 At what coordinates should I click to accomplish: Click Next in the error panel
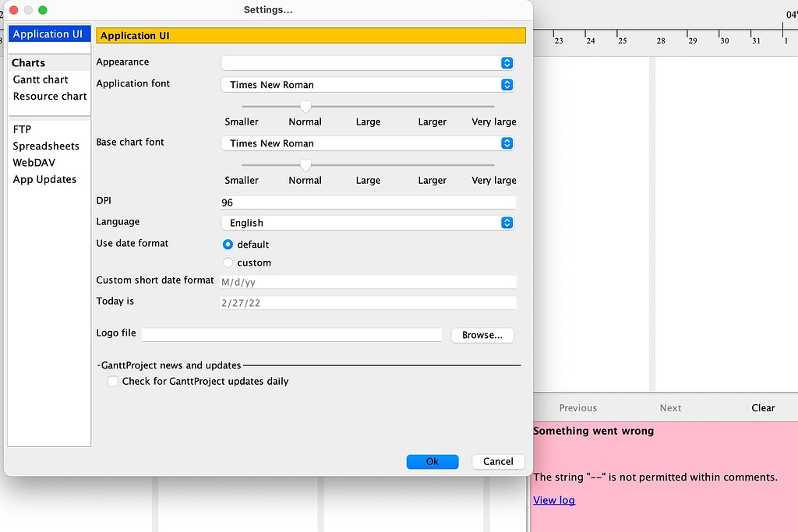pyautogui.click(x=670, y=407)
